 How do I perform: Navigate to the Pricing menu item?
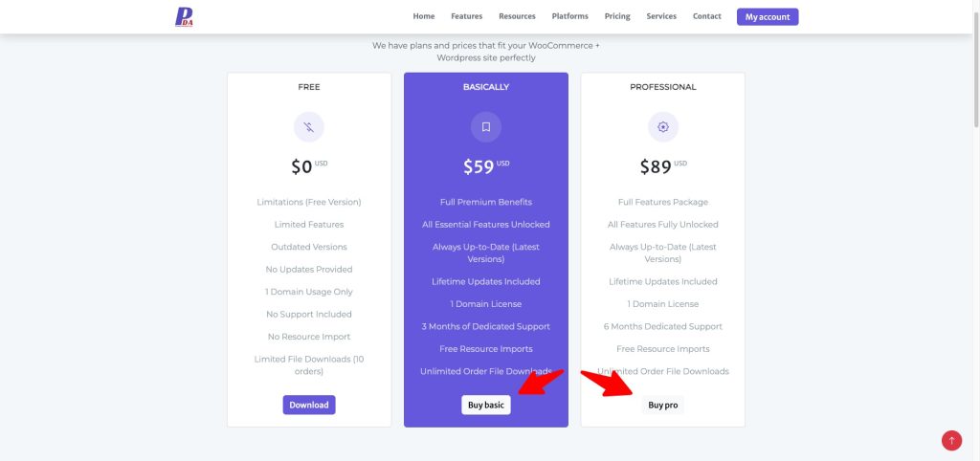click(x=617, y=16)
